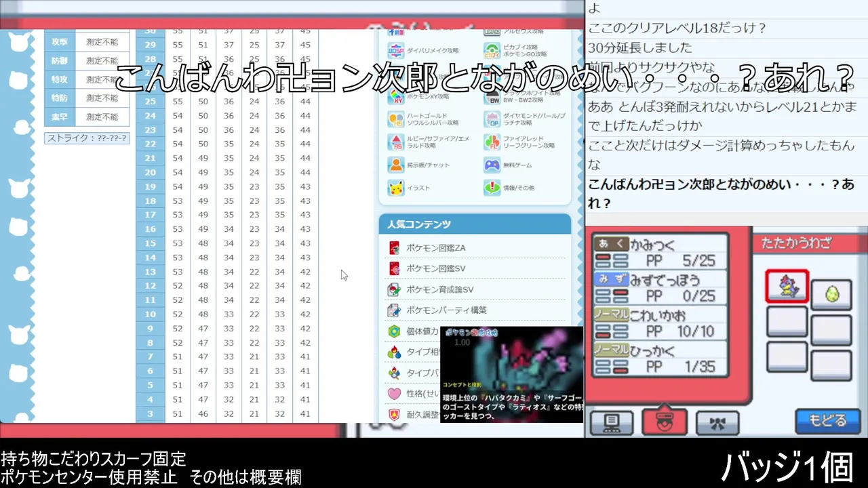This screenshot has width=868, height=488.
Task: Click the イラスト text link
Action: (x=418, y=188)
